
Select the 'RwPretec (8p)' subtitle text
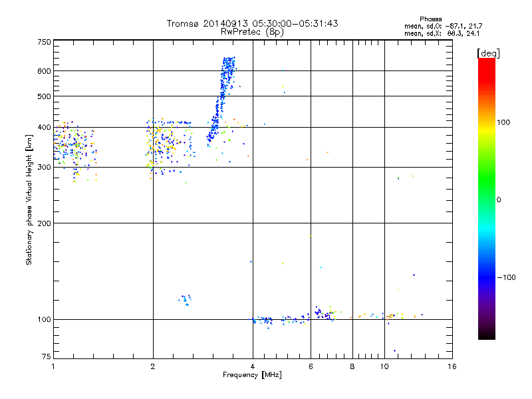252,32
